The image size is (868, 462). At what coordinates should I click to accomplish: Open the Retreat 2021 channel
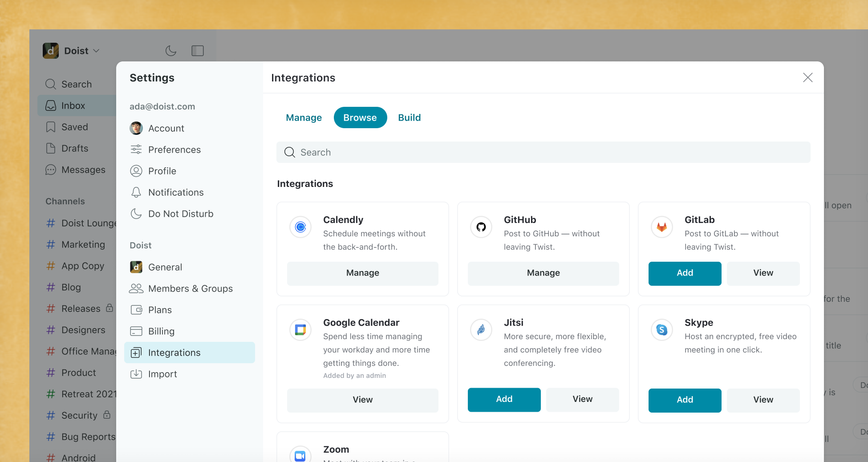tap(81, 394)
